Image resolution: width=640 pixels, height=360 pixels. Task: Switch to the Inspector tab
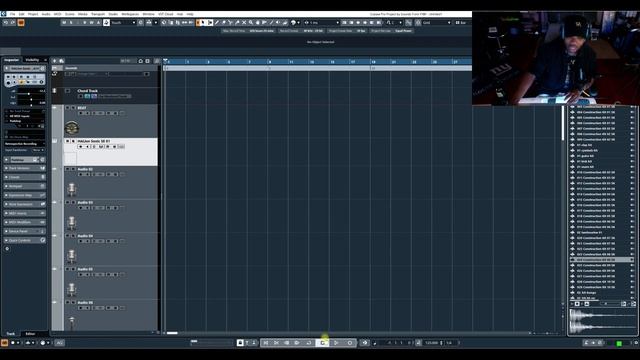[x=11, y=60]
